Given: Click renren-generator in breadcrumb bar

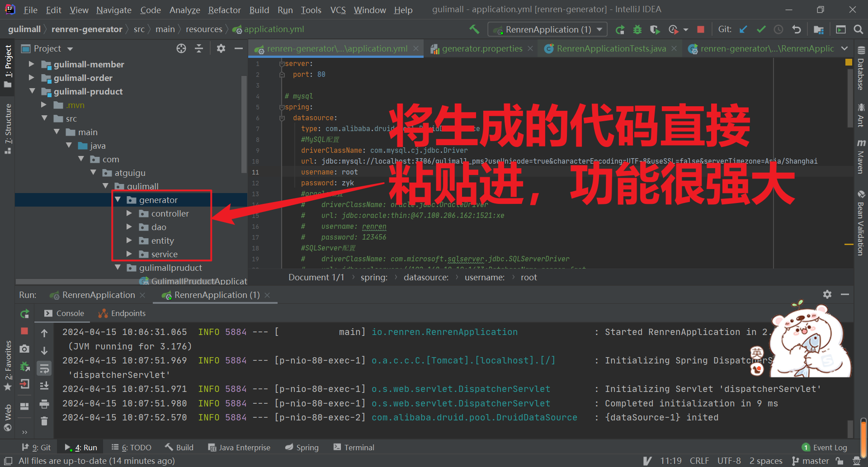Looking at the screenshot, I should point(87,29).
